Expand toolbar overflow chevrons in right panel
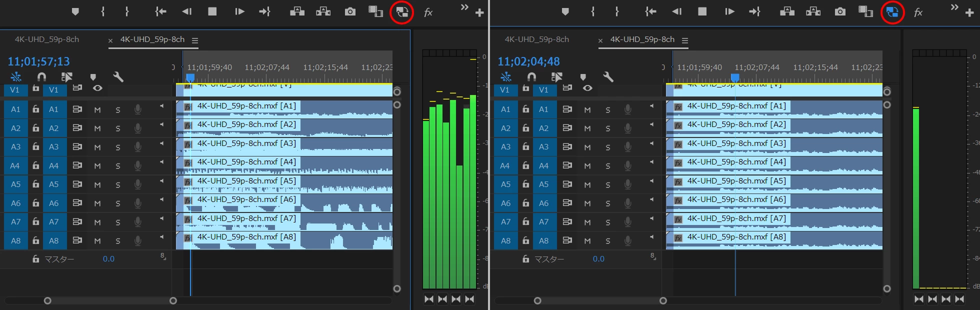The height and width of the screenshot is (310, 980). tap(954, 7)
